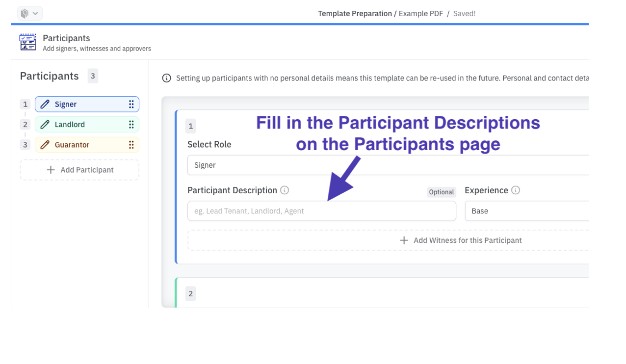
Task: Click the Guarantor row's drag handle icon
Action: (x=131, y=145)
